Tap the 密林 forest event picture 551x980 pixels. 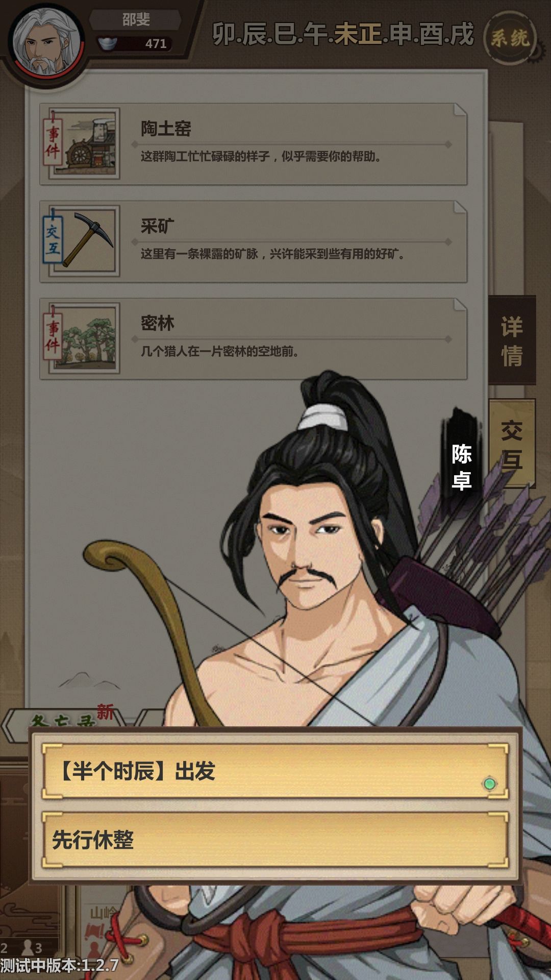pyautogui.click(x=84, y=338)
